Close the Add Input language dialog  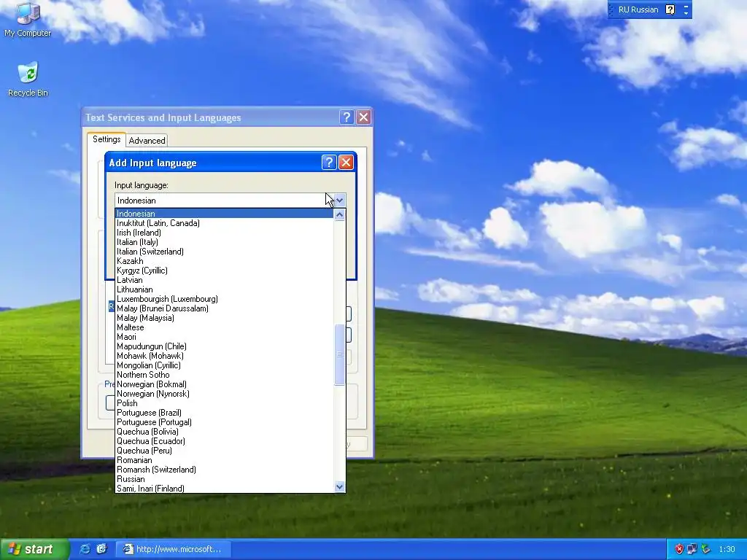point(346,163)
